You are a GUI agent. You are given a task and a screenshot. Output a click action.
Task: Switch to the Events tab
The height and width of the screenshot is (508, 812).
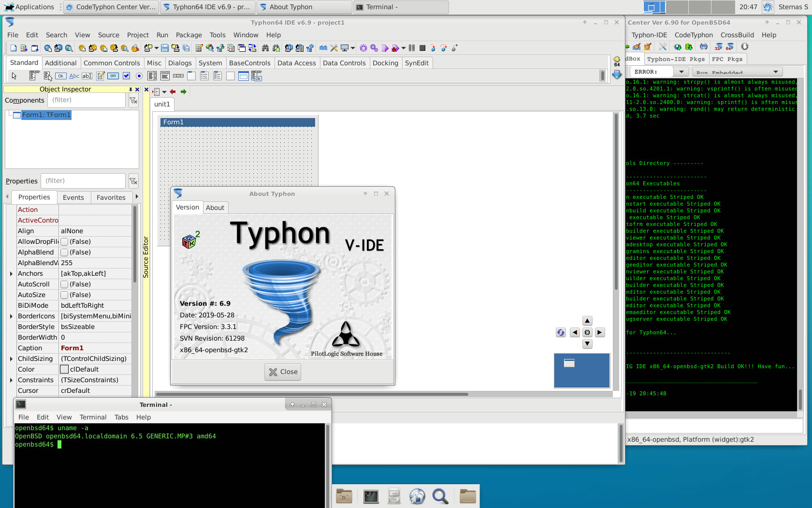point(73,197)
